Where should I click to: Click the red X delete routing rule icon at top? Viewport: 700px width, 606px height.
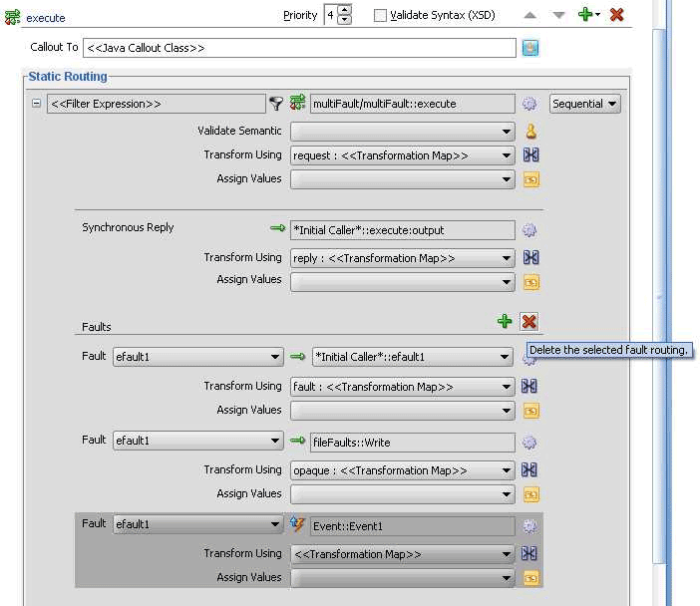click(616, 15)
